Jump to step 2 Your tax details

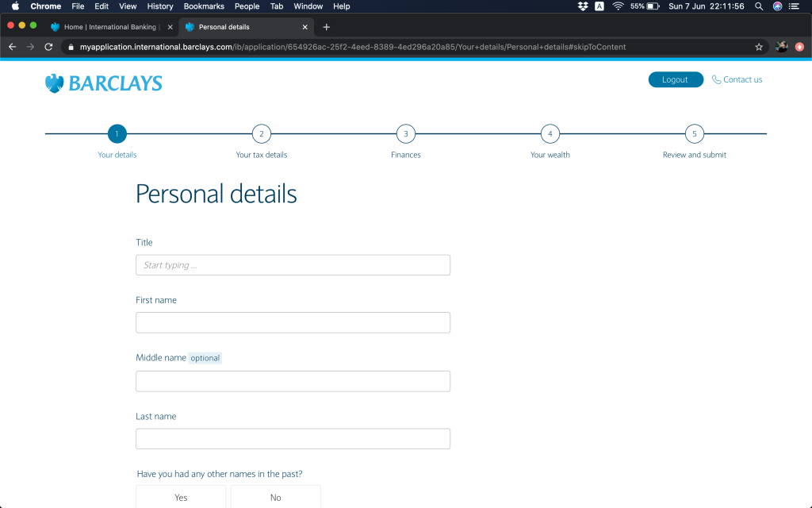point(261,134)
